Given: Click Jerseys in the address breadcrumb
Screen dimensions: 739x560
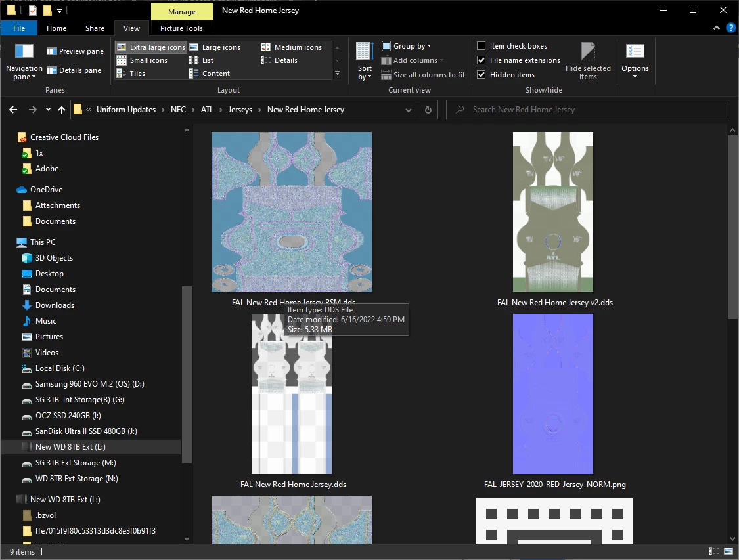Looking at the screenshot, I should [x=240, y=109].
